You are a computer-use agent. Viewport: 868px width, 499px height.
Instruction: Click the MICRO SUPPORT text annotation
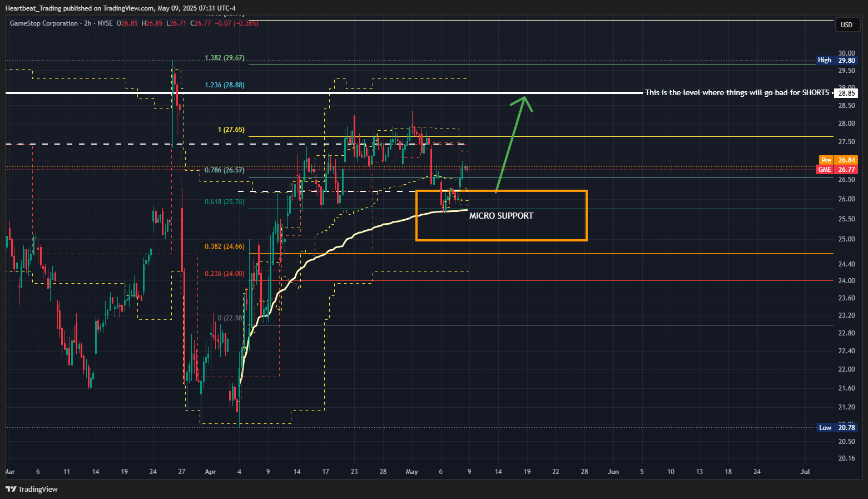pos(501,216)
